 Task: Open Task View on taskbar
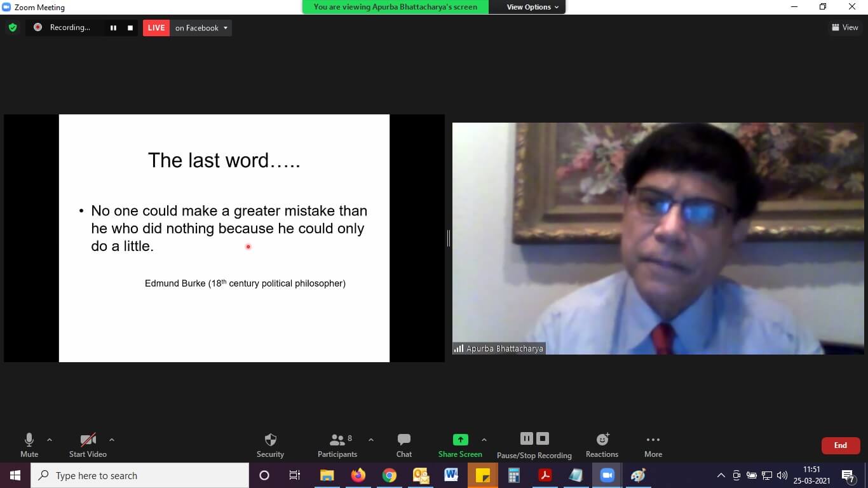(295, 475)
